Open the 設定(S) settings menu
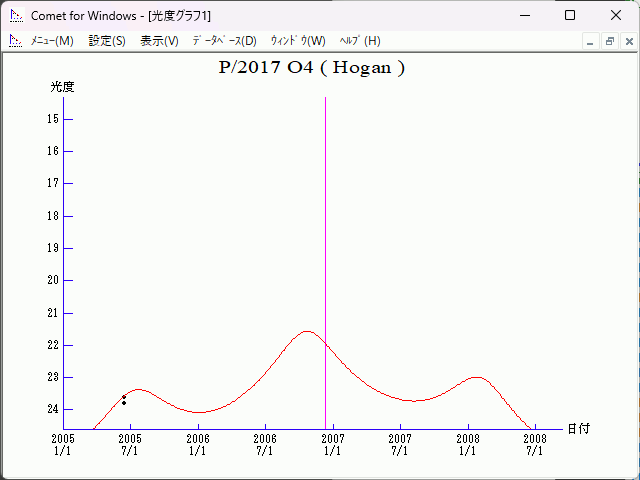This screenshot has width=640, height=480. [107, 41]
